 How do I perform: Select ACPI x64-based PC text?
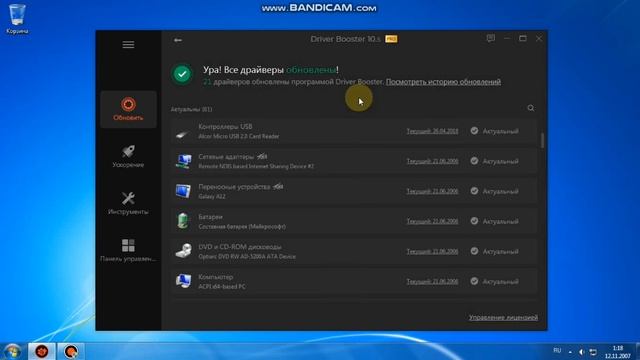click(x=222, y=287)
